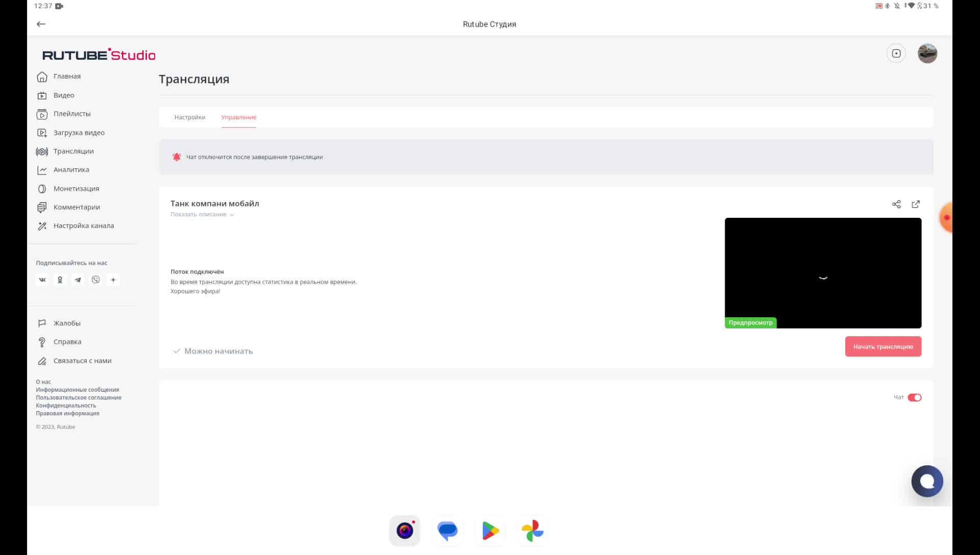Click the VK social icon
The image size is (980, 555).
[42, 280]
